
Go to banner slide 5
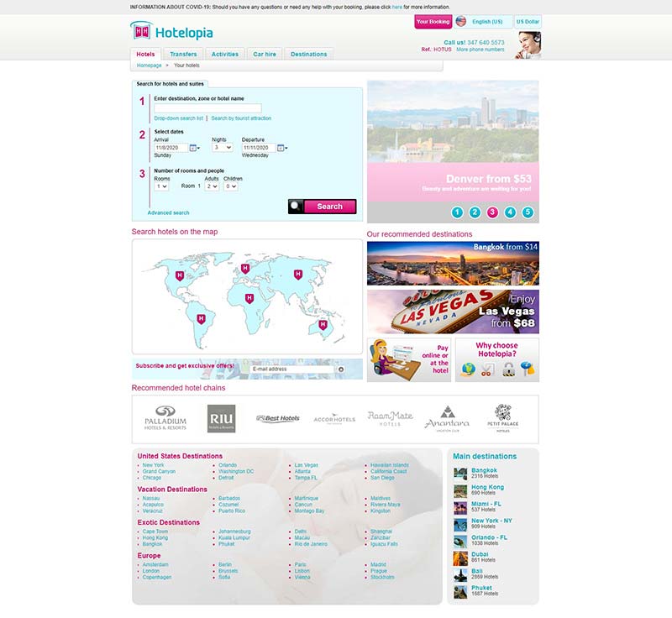pos(528,212)
